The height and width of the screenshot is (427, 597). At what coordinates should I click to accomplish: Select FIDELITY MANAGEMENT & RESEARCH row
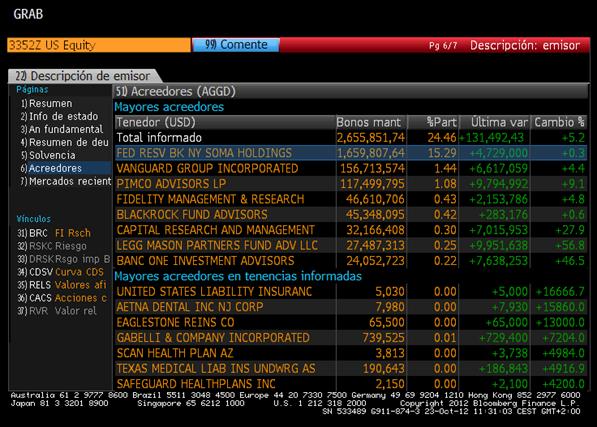pyautogui.click(x=350, y=199)
